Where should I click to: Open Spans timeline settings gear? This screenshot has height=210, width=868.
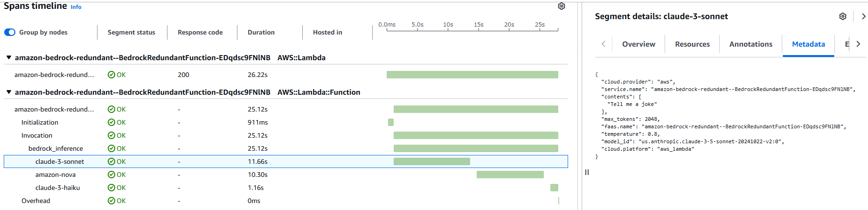coord(562,6)
